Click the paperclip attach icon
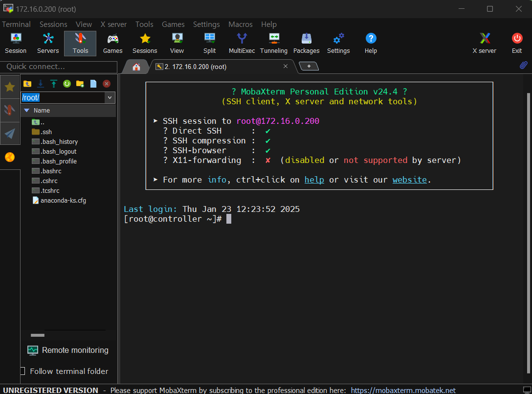The height and width of the screenshot is (394, 532). click(524, 65)
